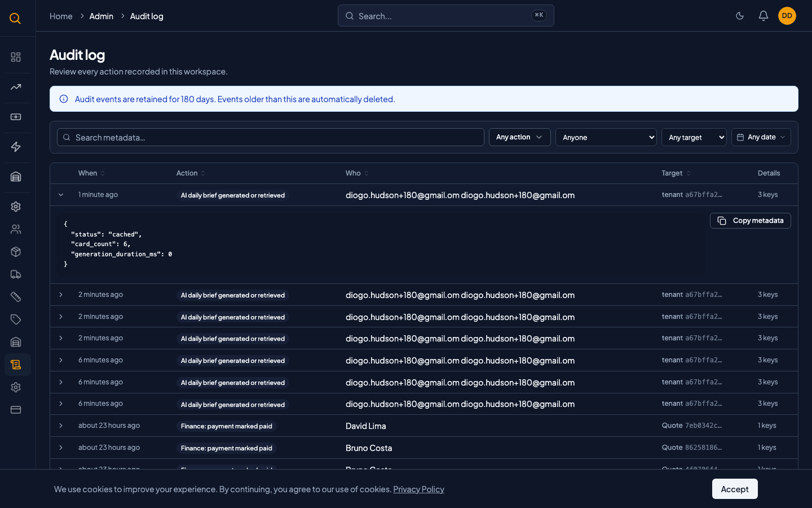
Task: Click the '1 minute ago' timestamp
Action: pyautogui.click(x=98, y=195)
